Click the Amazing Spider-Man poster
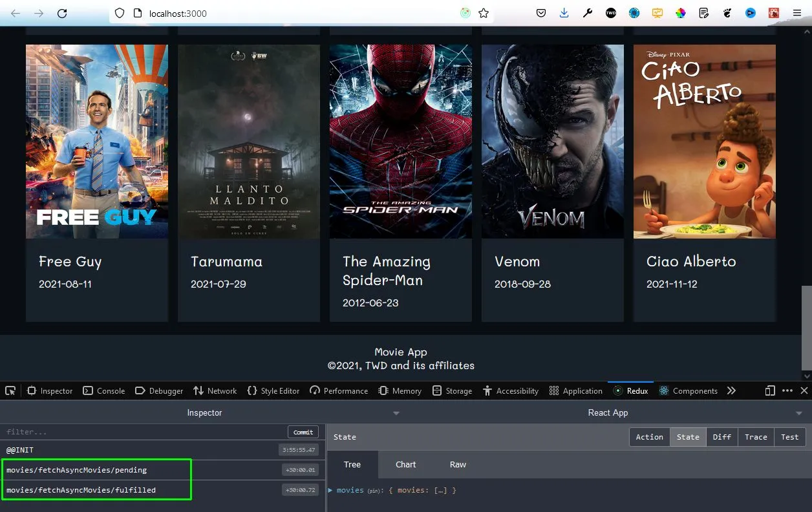The width and height of the screenshot is (812, 512). (401, 142)
